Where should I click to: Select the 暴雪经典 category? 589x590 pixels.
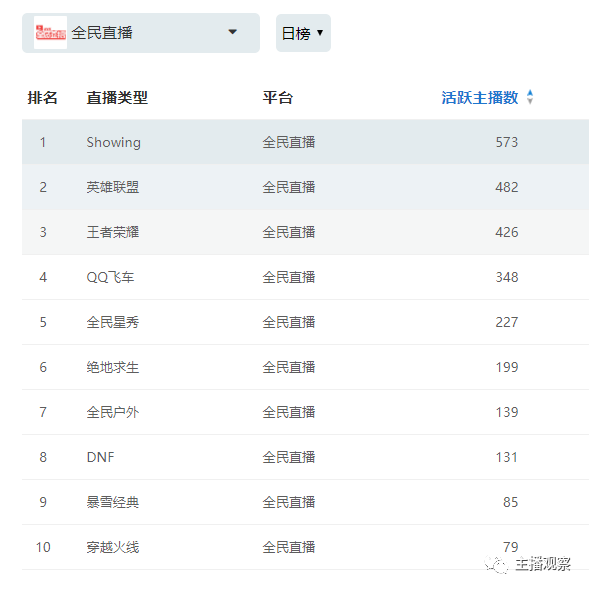(x=113, y=502)
